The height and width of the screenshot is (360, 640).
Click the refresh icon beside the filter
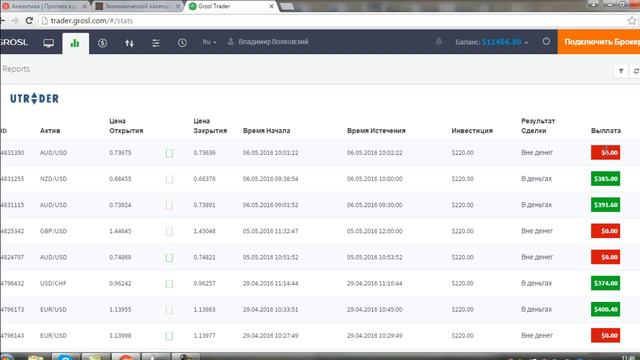(636, 71)
